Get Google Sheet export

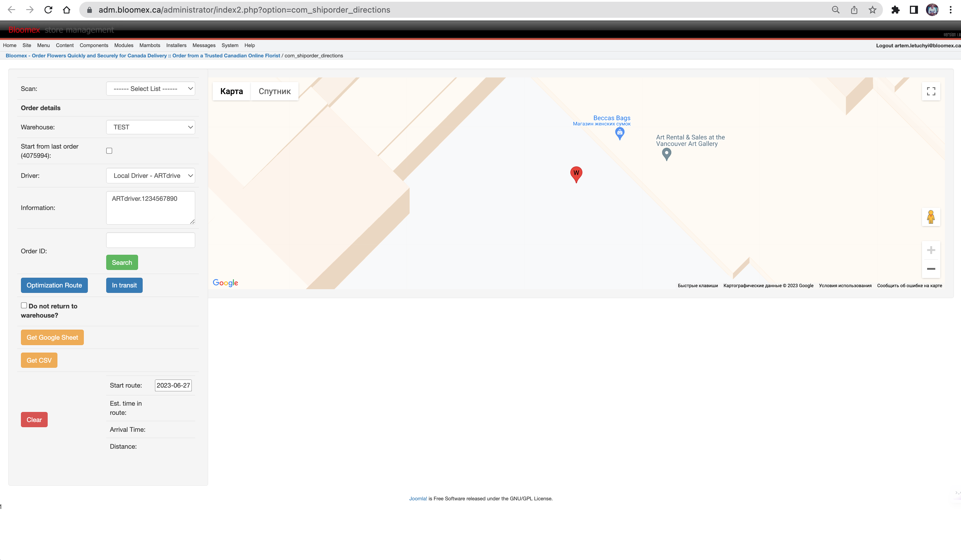52,337
